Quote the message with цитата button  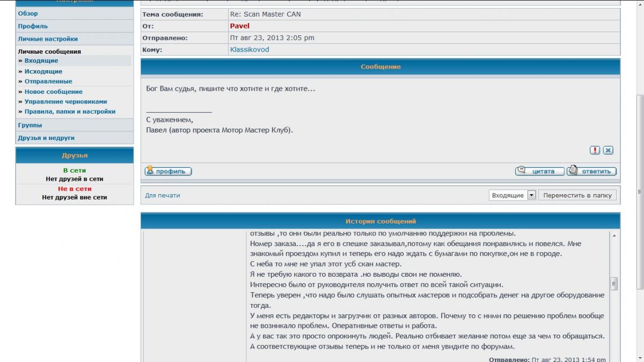tap(540, 171)
